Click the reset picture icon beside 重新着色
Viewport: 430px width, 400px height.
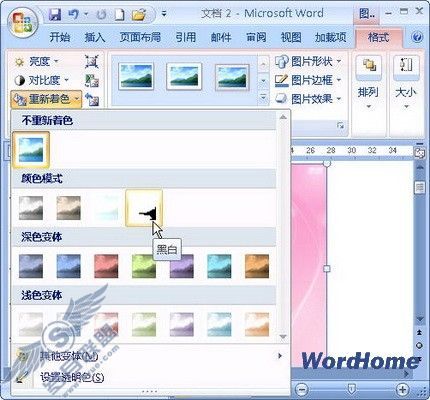pyautogui.click(x=92, y=99)
